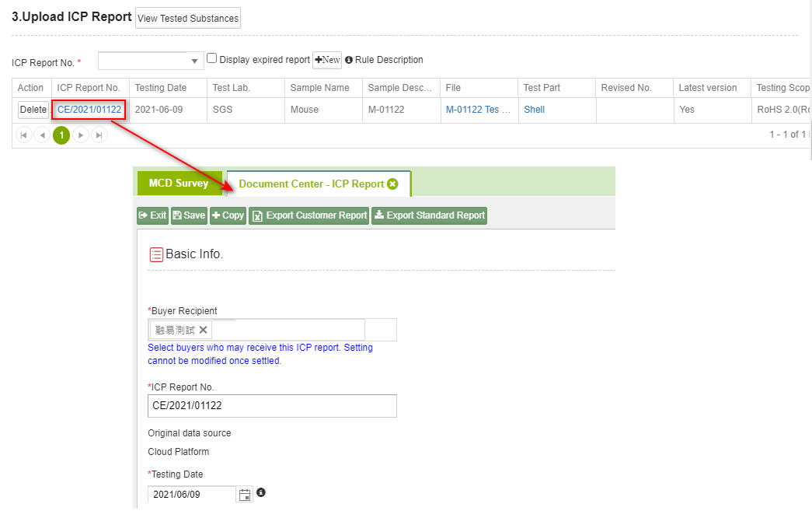Open the CE/2021/01122 report link
This screenshot has height=511, width=812.
point(89,110)
